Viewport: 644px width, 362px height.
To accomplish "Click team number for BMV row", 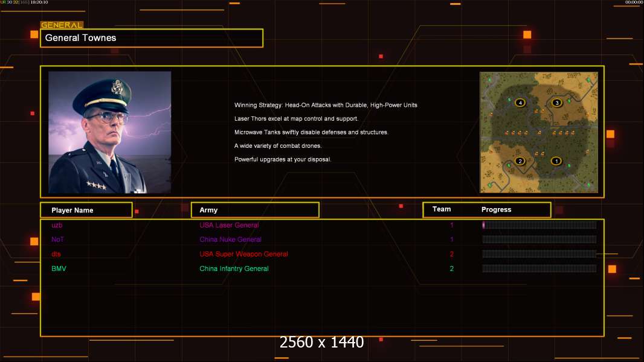I will click(x=452, y=268).
